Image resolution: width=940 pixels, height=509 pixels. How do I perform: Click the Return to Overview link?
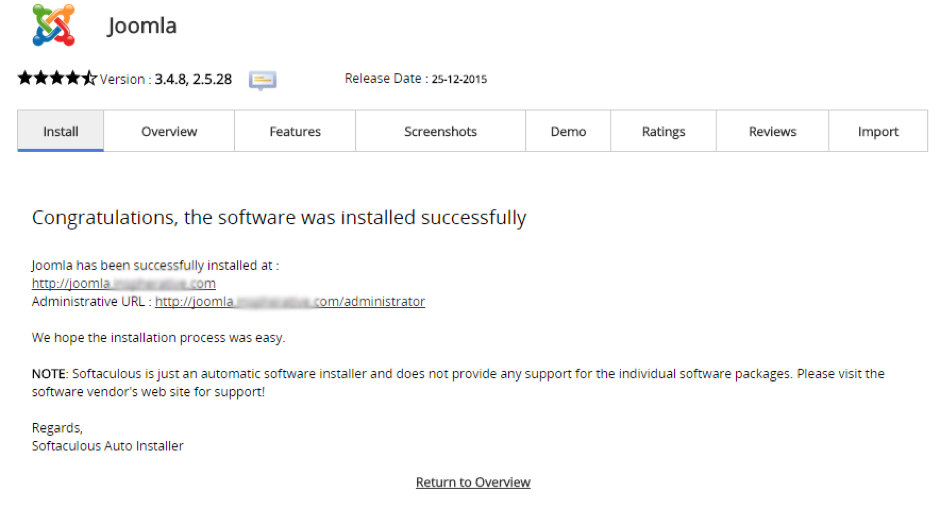pyautogui.click(x=473, y=482)
